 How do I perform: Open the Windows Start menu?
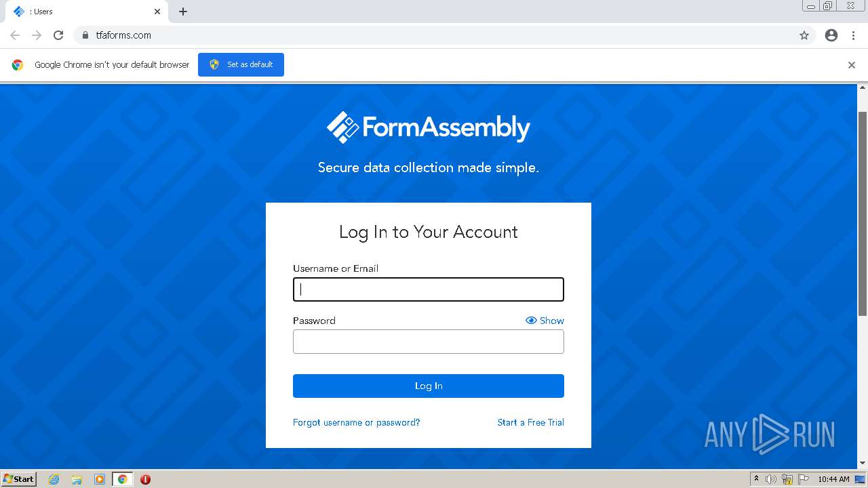coord(19,479)
